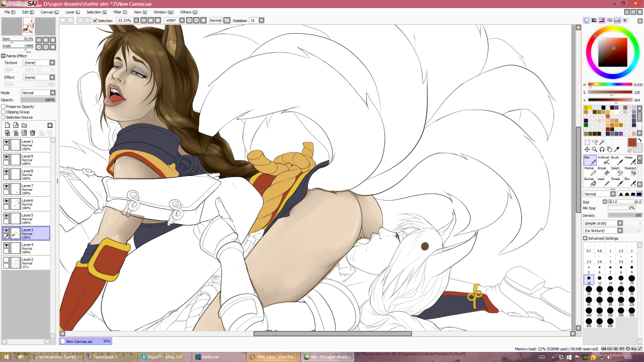Choose the Deselect pen tool
Viewport: 644px width, 362px height.
629,171
